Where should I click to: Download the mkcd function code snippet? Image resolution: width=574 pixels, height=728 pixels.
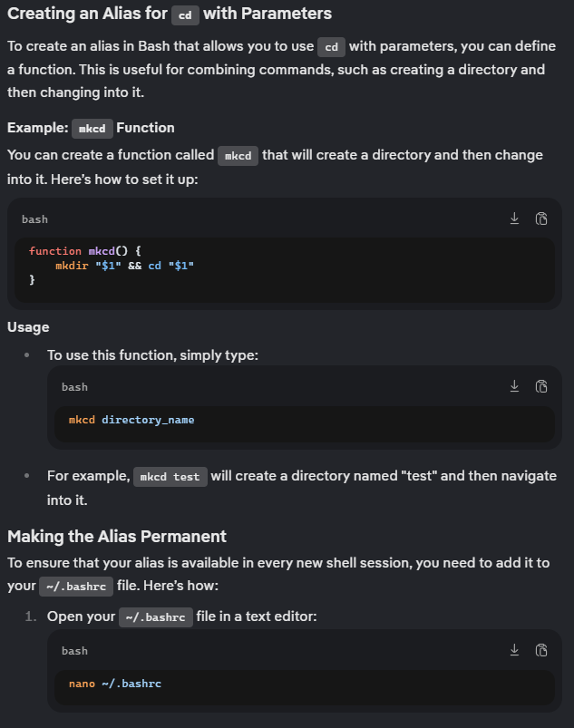[x=514, y=218]
